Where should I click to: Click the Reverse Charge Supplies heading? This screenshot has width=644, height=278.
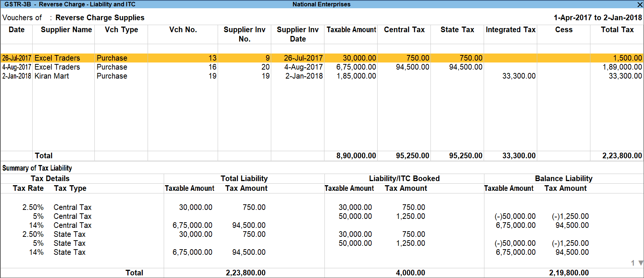point(100,18)
